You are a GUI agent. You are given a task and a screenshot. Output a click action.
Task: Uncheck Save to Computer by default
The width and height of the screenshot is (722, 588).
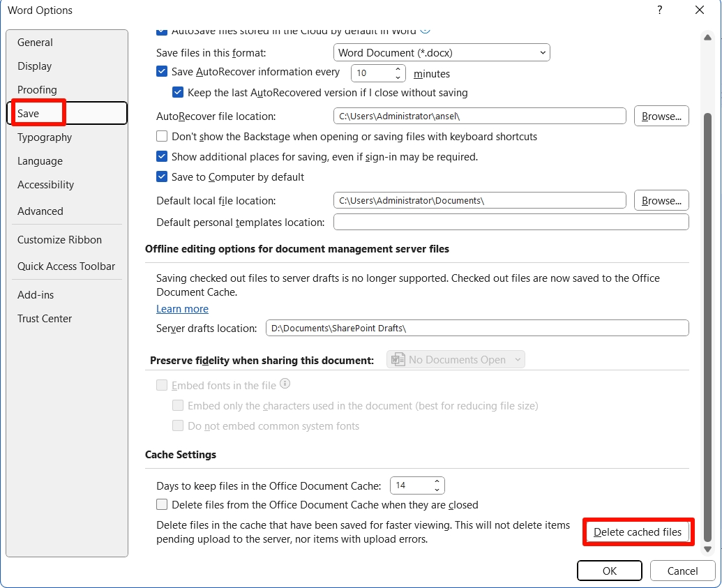(x=162, y=176)
